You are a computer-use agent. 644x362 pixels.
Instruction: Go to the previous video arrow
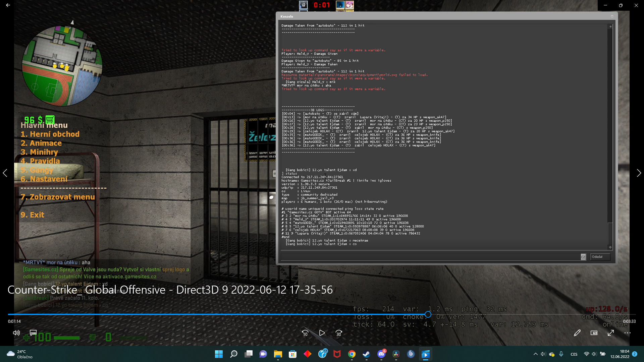coord(5,173)
